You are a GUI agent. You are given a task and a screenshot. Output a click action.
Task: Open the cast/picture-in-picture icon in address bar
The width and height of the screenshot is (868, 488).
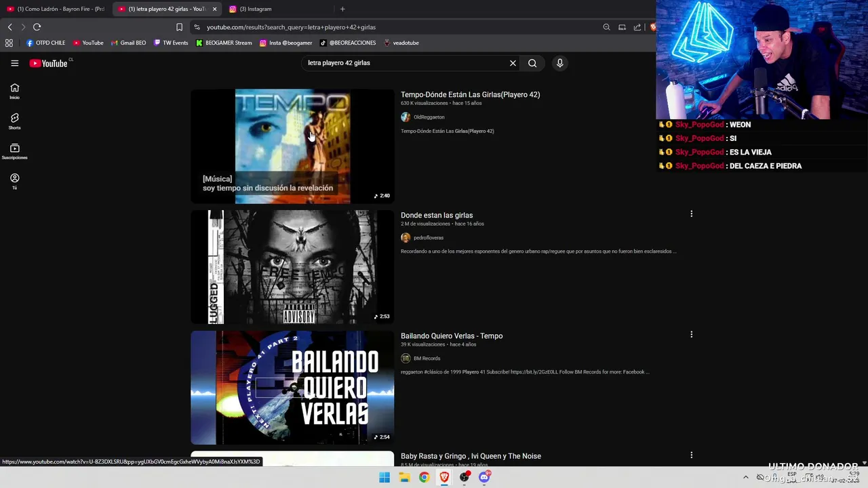coord(622,27)
